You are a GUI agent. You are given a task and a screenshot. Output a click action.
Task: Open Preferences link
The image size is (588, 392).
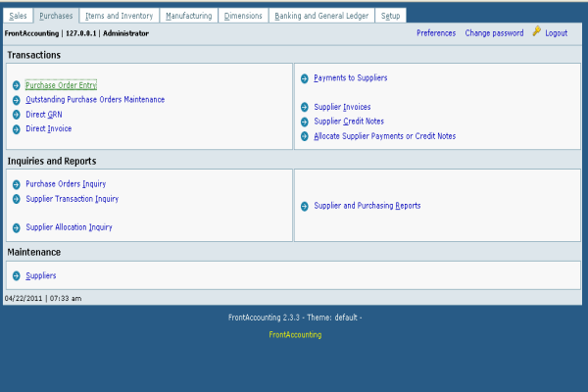tap(436, 33)
